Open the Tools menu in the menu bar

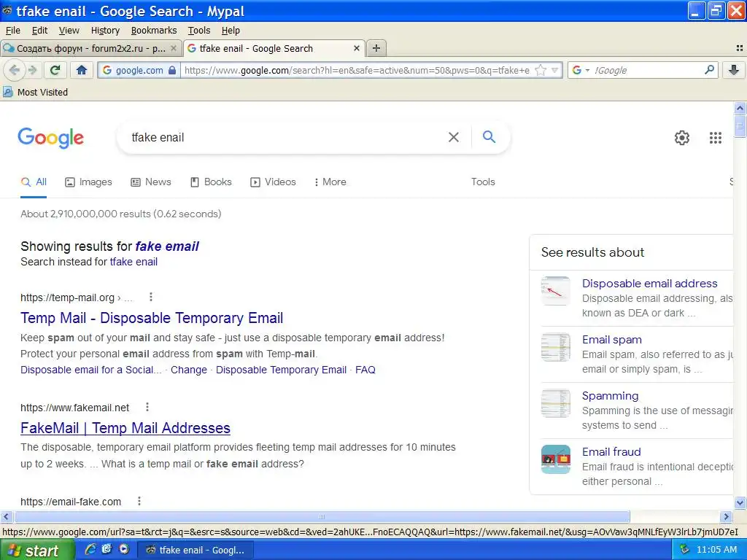(199, 31)
